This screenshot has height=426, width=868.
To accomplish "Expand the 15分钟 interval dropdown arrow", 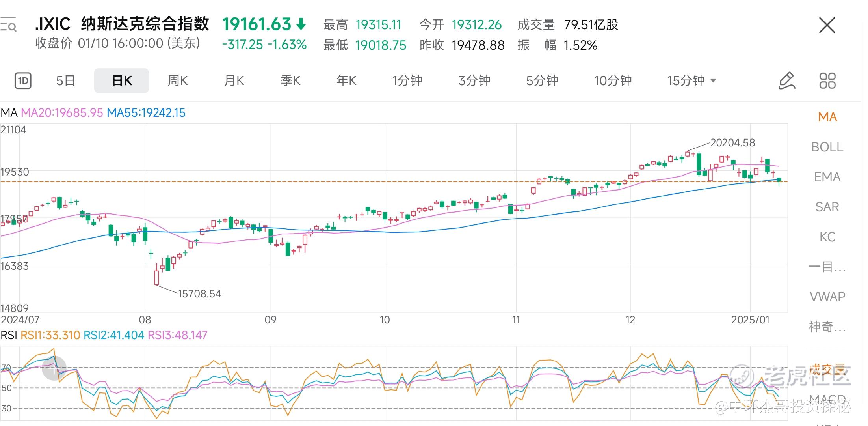I will point(713,81).
